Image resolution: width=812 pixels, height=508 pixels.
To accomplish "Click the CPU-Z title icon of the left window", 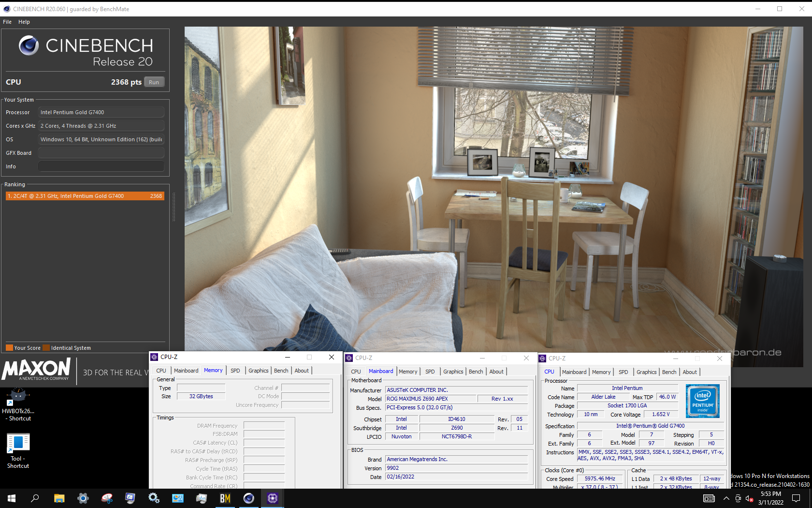I will coord(155,357).
